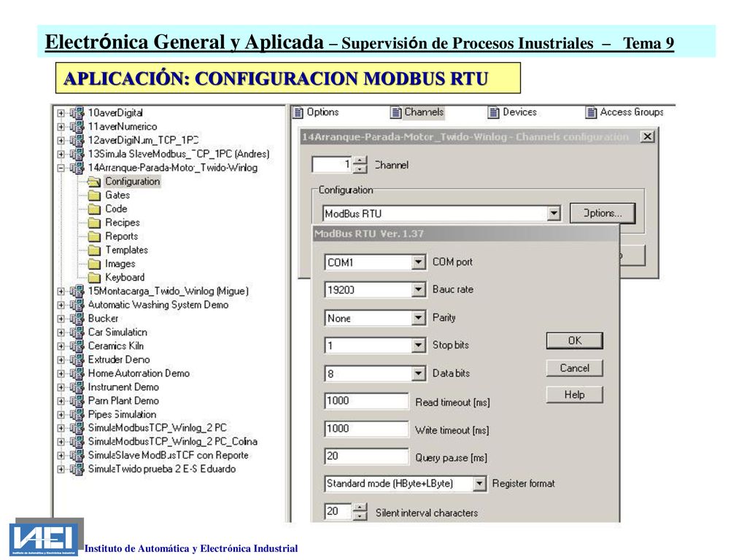
Task: Click the 10averDigital project icon
Action: [77, 113]
